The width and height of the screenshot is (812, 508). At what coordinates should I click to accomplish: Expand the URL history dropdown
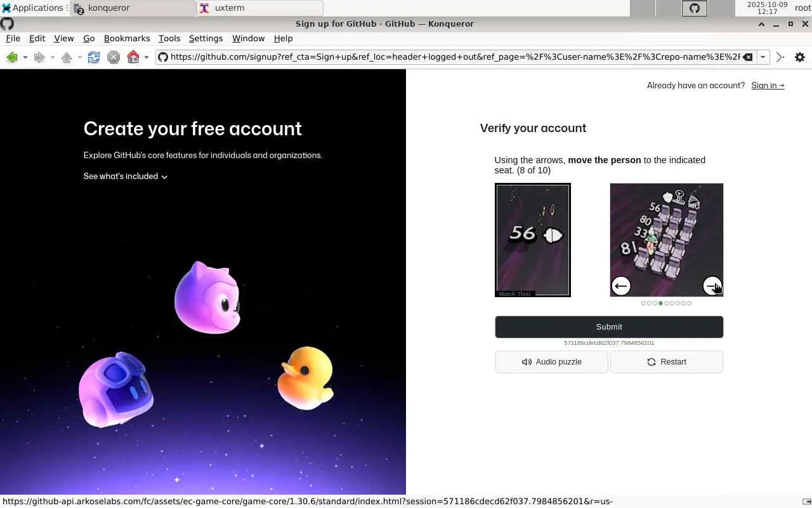pyautogui.click(x=763, y=57)
